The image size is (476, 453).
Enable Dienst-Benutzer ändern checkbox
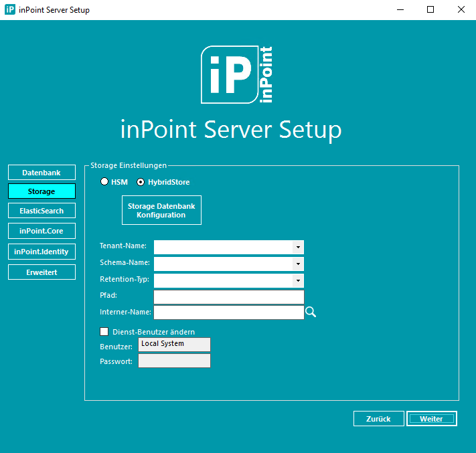104,332
